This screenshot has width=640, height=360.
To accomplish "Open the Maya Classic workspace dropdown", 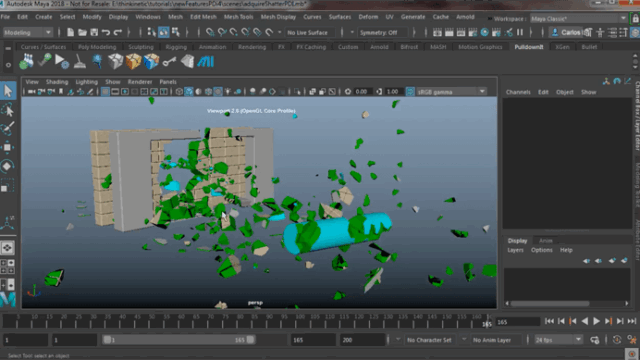I will point(578,18).
